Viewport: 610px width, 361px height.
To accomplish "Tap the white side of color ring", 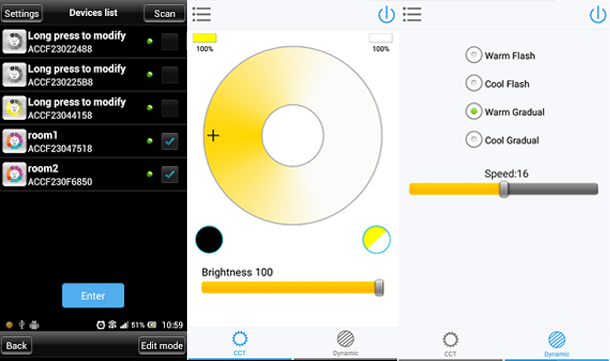I will coord(352,135).
